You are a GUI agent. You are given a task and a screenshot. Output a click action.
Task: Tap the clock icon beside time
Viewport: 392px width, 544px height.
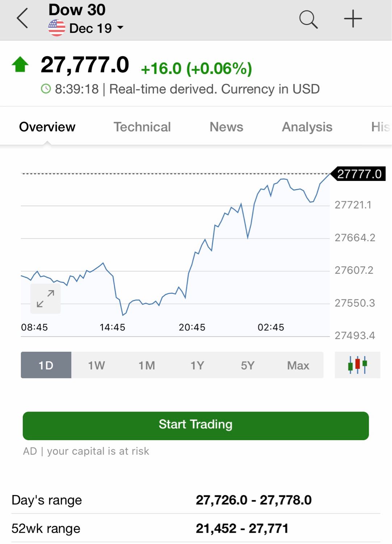coord(46,89)
